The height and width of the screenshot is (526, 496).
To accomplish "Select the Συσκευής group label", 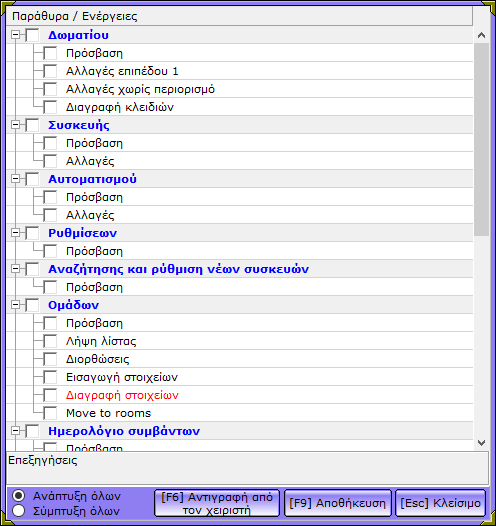I will pos(79,125).
